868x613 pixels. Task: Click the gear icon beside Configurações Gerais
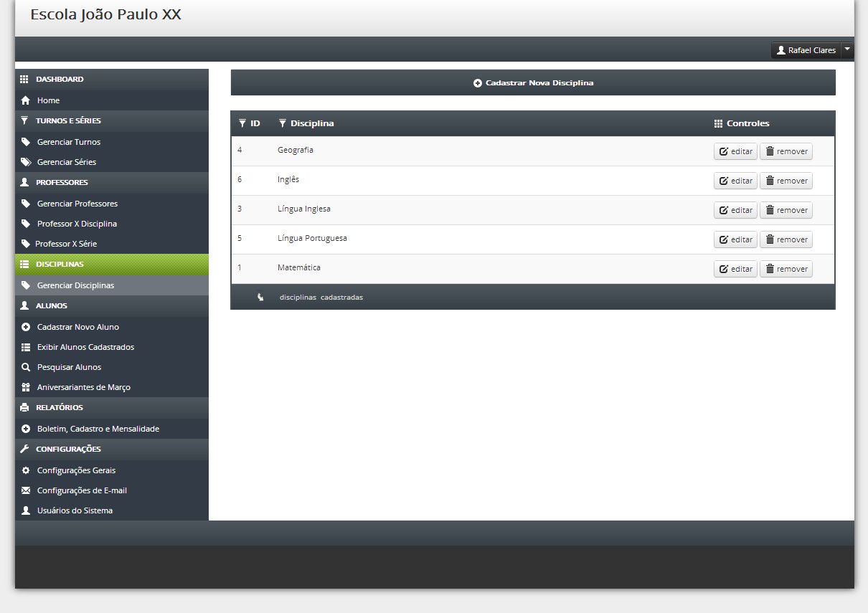(26, 470)
